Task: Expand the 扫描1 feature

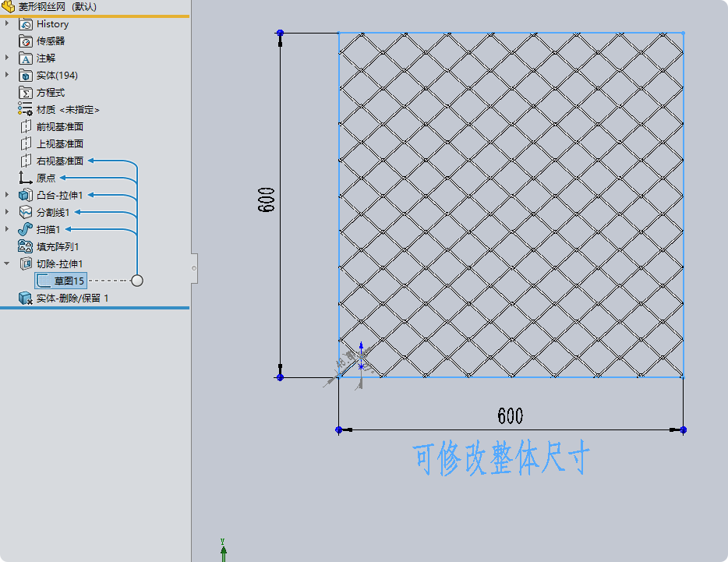Action: pyautogui.click(x=6, y=229)
